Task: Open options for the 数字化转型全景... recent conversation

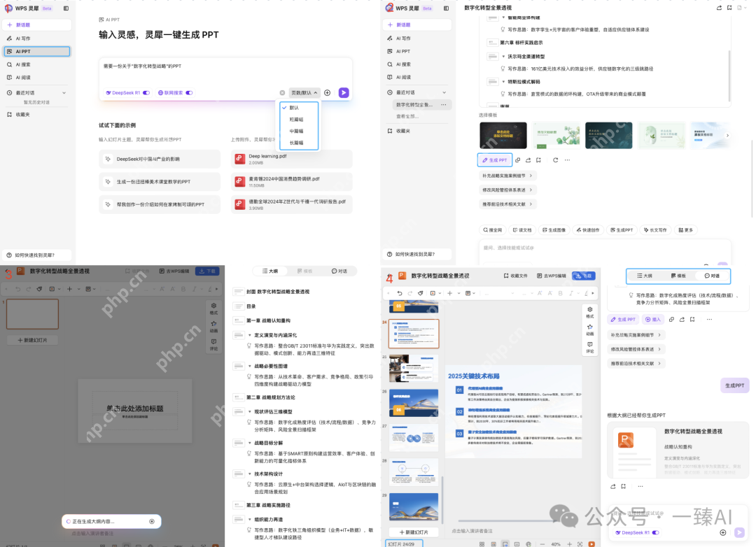Action: [x=444, y=105]
